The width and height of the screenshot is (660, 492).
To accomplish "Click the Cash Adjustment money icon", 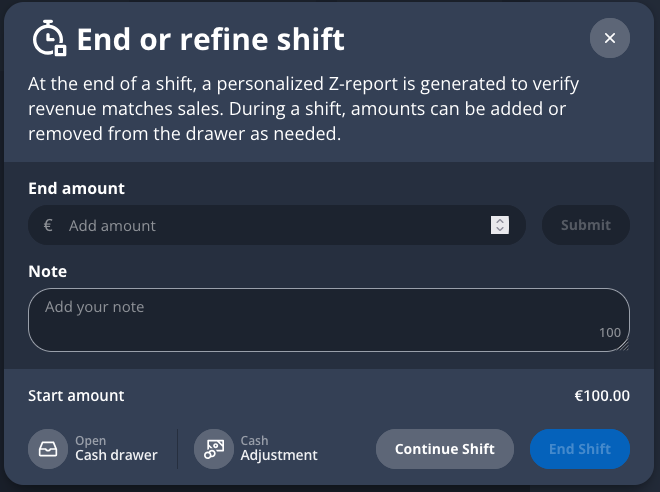I will (213, 449).
